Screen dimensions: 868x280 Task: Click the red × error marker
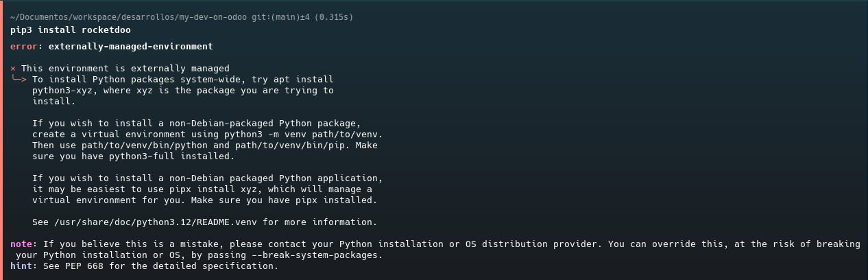13,69
